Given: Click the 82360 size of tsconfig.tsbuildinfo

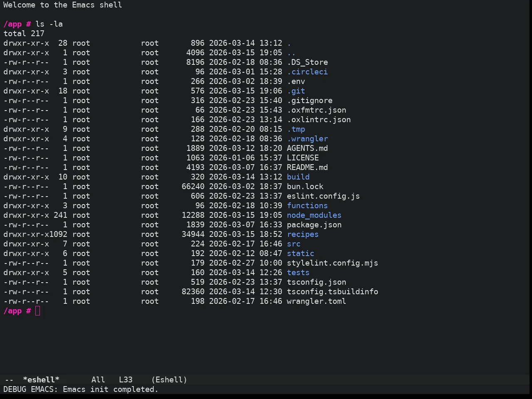Looking at the screenshot, I should click(193, 292).
